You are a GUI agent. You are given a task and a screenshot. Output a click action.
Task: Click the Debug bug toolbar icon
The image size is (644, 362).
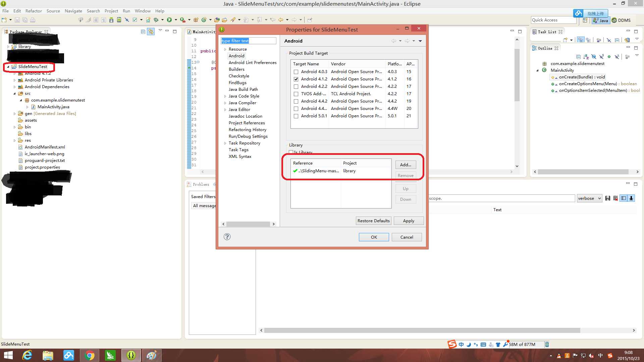(x=156, y=20)
